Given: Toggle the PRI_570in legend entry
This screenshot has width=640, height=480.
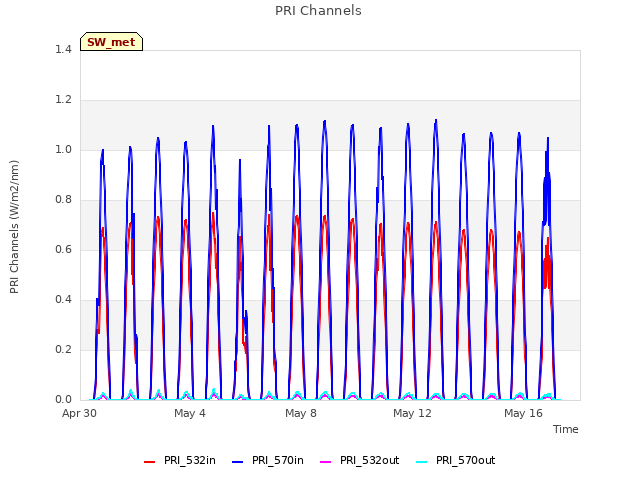Looking at the screenshot, I should point(268,460).
